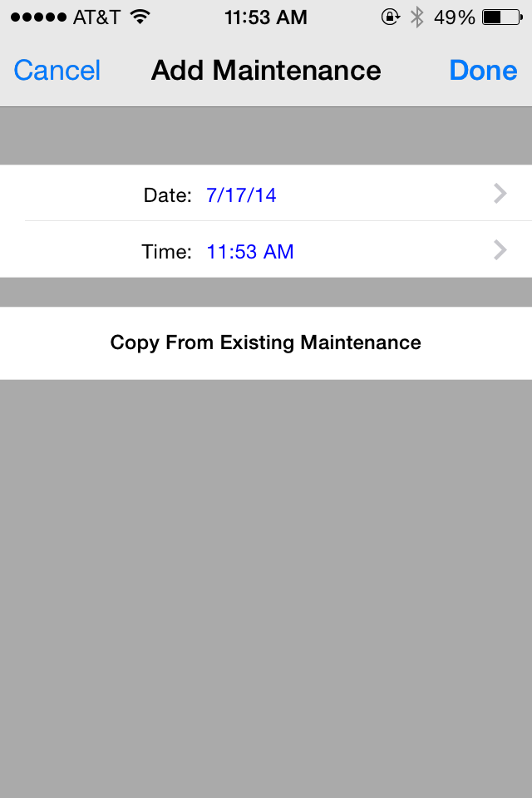This screenshot has height=798, width=532.
Task: Tap the Bluetooth status icon
Action: [417, 17]
